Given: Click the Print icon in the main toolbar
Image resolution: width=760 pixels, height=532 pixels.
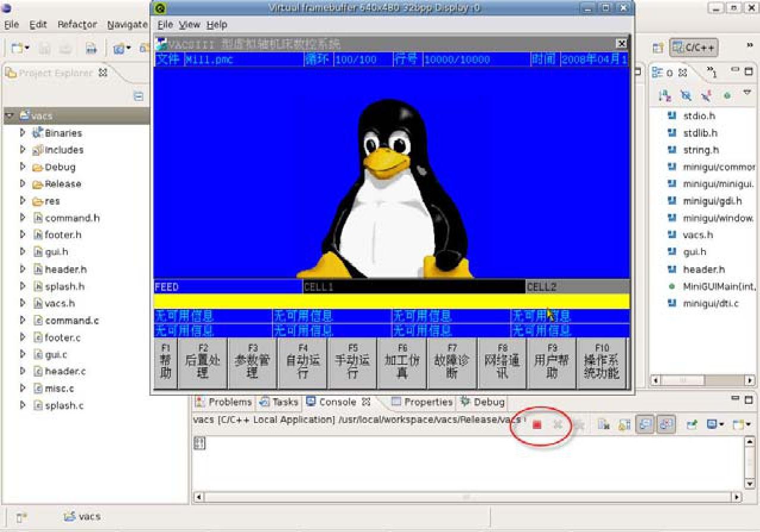Looking at the screenshot, I should tap(91, 48).
